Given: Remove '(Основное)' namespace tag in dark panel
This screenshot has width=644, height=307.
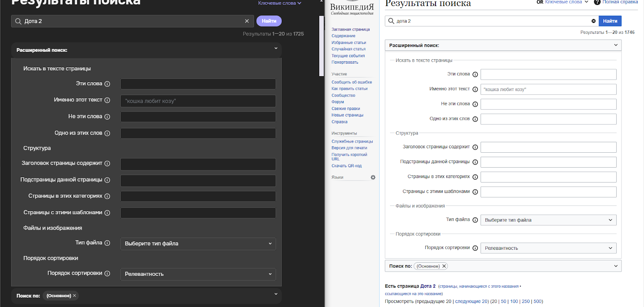Looking at the screenshot, I should tap(74, 296).
